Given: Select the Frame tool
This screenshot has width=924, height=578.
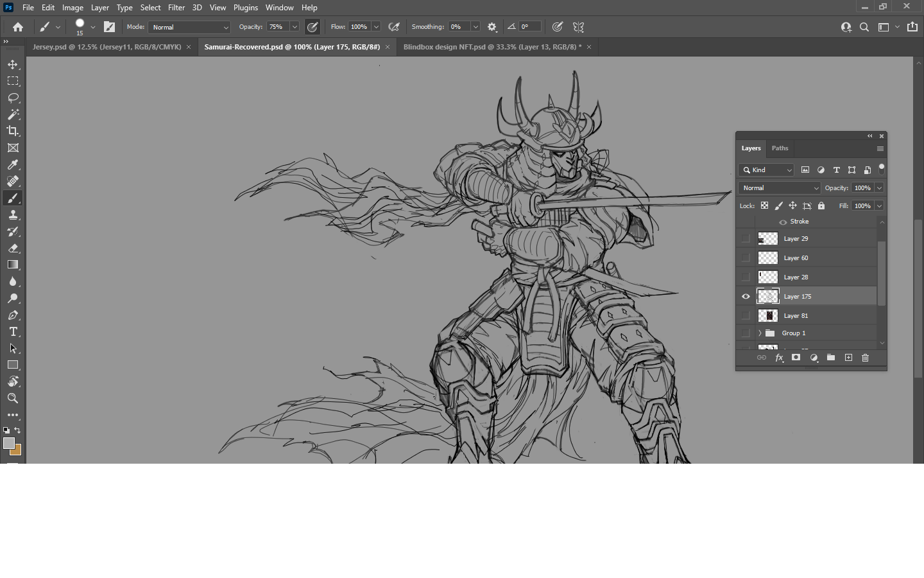Looking at the screenshot, I should [13, 148].
